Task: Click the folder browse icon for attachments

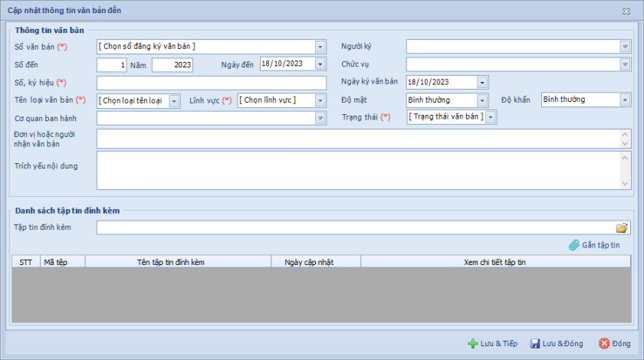Action: pyautogui.click(x=622, y=227)
